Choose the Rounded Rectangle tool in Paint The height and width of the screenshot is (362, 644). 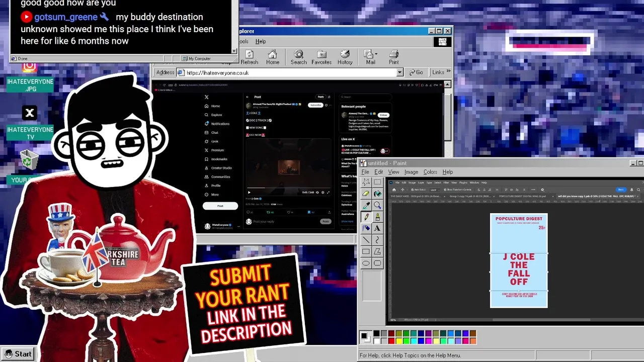(x=377, y=263)
